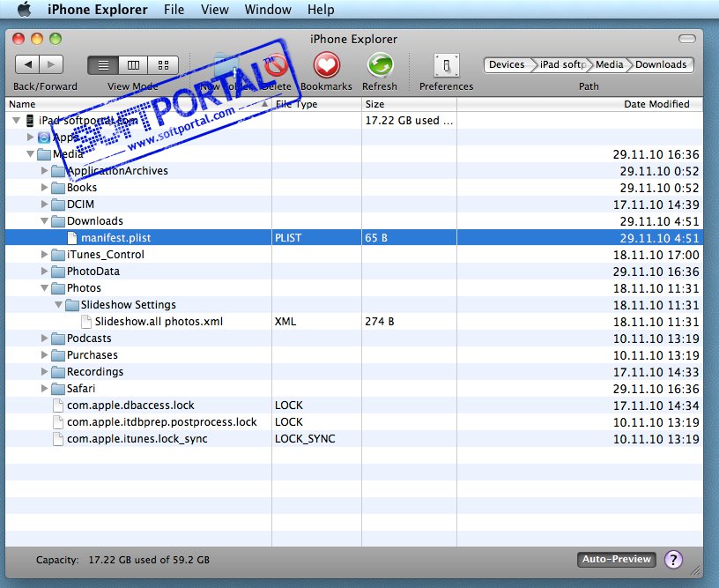The height and width of the screenshot is (588, 719).
Task: Click the Media path segment
Action: (610, 64)
